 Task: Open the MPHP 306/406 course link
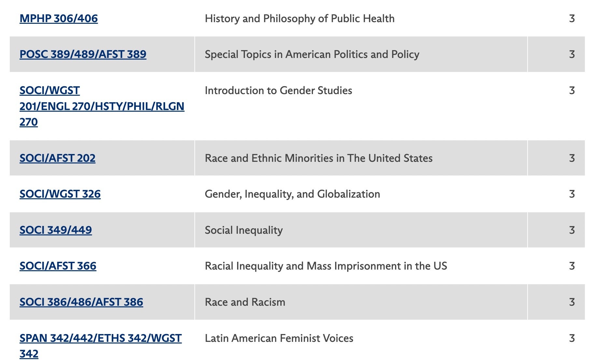(x=59, y=19)
